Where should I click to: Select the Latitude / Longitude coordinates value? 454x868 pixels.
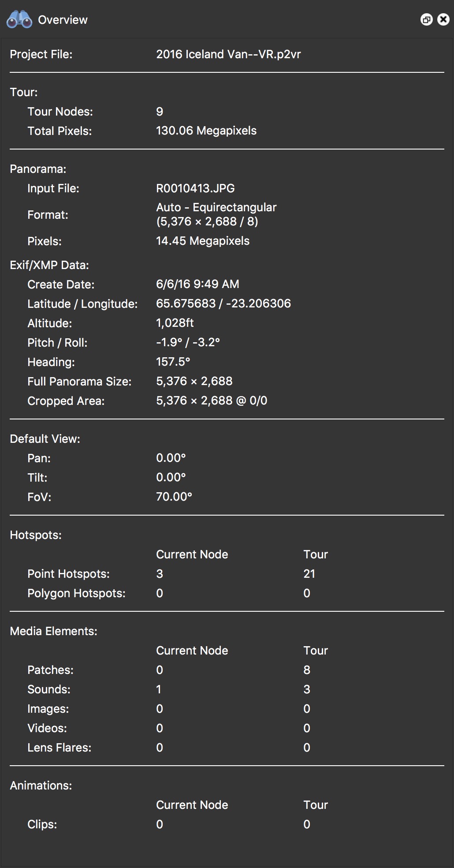coord(224,303)
